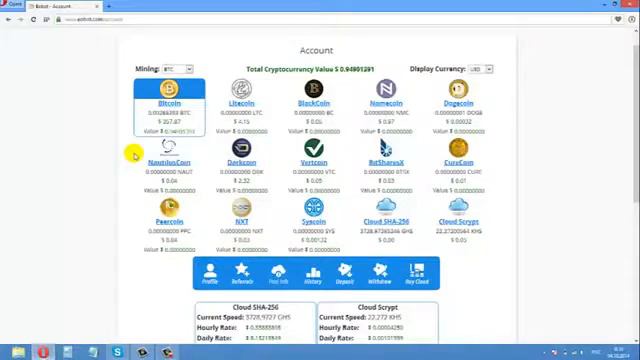Expand the Mining coin dropdown
The image size is (640, 360).
tap(178, 69)
